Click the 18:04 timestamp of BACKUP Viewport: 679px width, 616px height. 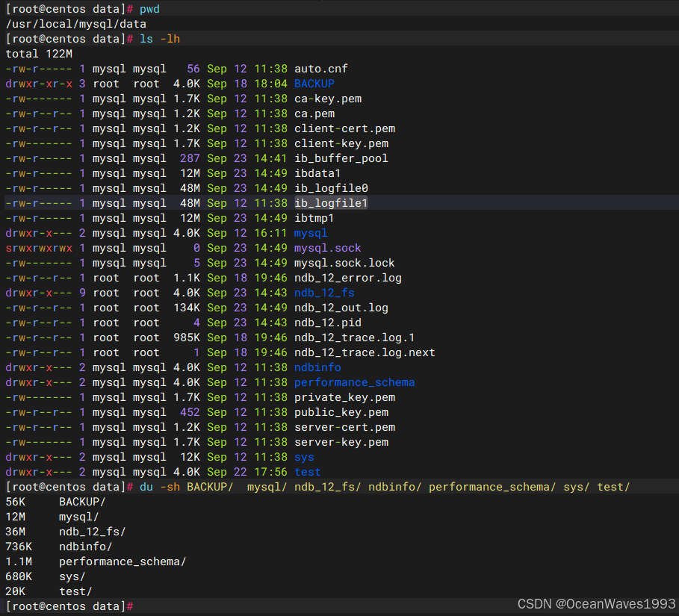click(x=270, y=84)
